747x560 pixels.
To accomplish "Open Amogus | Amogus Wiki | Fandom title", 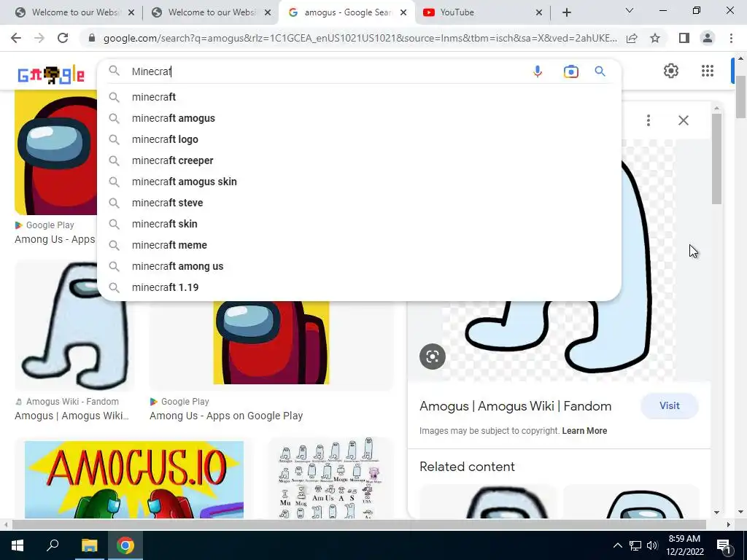I will tap(516, 406).
